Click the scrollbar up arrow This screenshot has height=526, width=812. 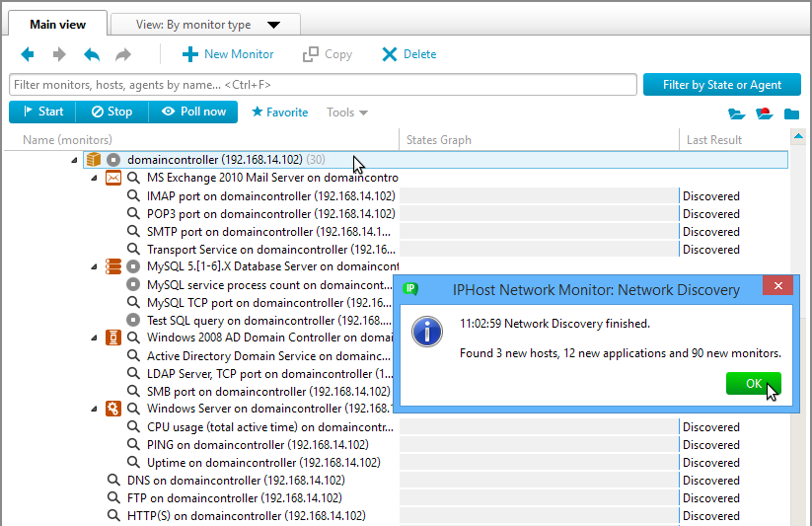[x=798, y=136]
